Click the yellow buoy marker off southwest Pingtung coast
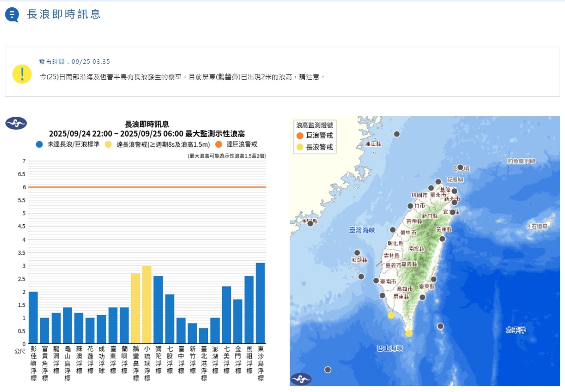The width and height of the screenshot is (565, 392). [391, 315]
